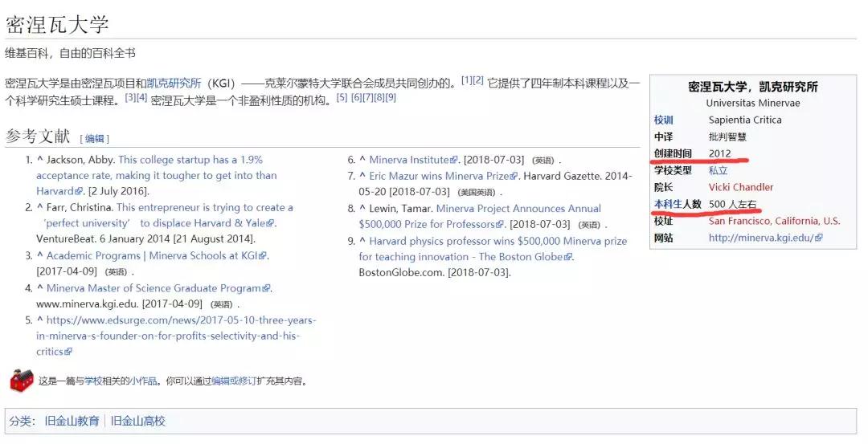Click 维基百科，自由的百科全书 tagline
Image resolution: width=868 pixels, height=444 pixels.
tap(70, 54)
